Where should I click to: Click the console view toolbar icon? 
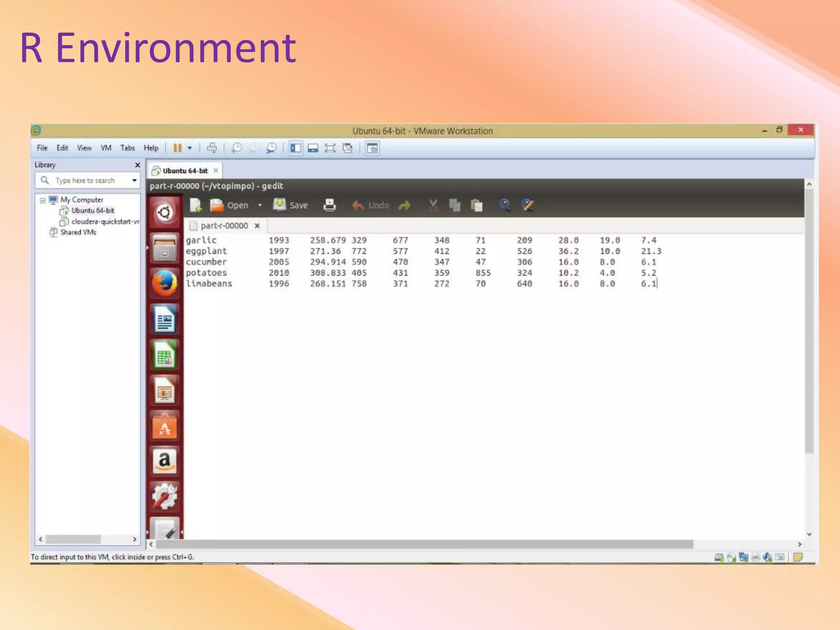(372, 148)
